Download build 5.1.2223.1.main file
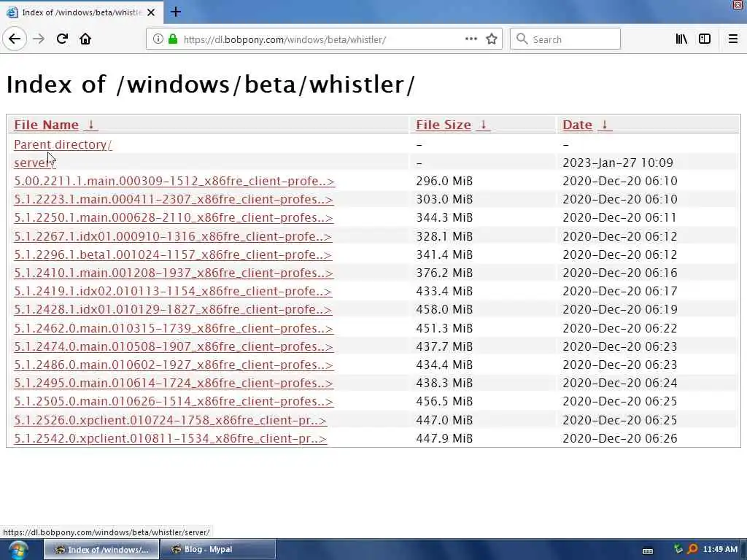Image resolution: width=747 pixels, height=560 pixels. click(174, 199)
